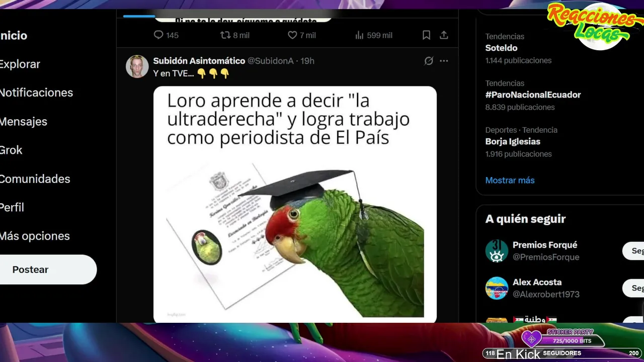Viewport: 644px width, 362px height.
Task: Open Notificaciones in sidebar
Action: point(36,93)
